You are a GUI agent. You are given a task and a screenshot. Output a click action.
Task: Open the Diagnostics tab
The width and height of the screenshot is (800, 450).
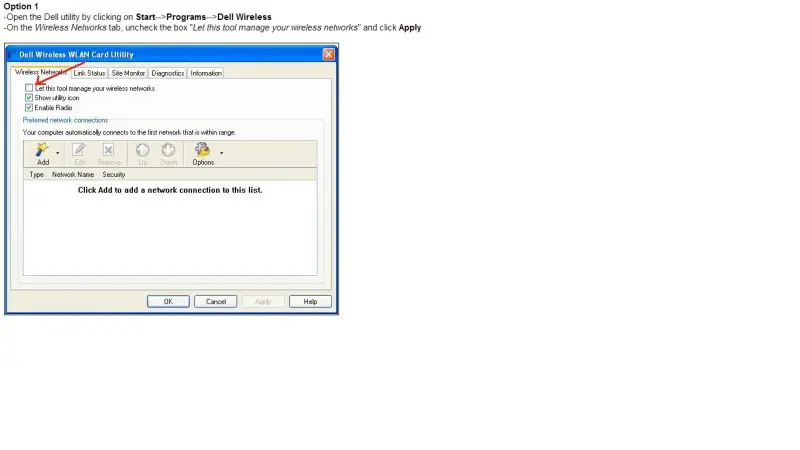tap(167, 73)
